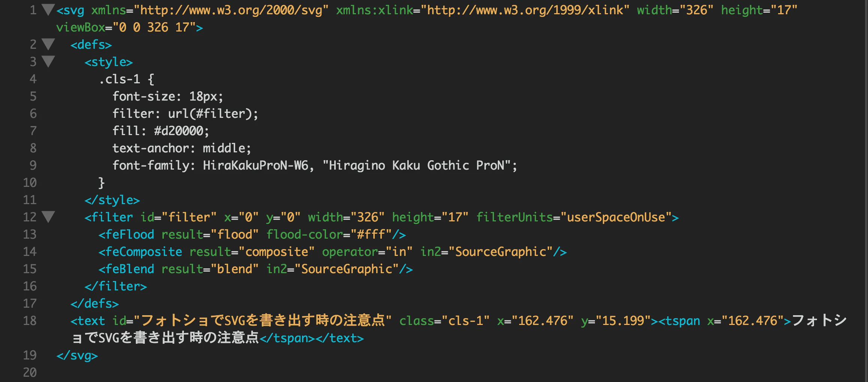Fold the style block on line 3
This screenshot has width=868, height=382.
(x=48, y=61)
